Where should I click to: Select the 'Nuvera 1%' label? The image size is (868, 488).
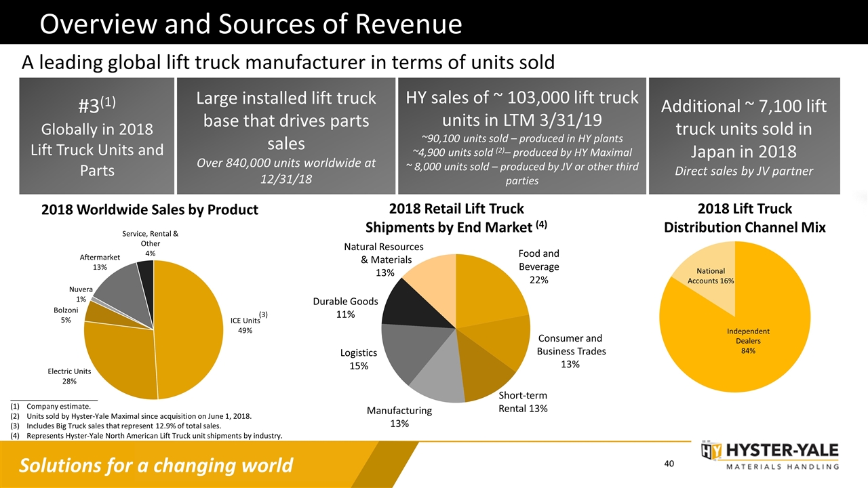point(81,294)
